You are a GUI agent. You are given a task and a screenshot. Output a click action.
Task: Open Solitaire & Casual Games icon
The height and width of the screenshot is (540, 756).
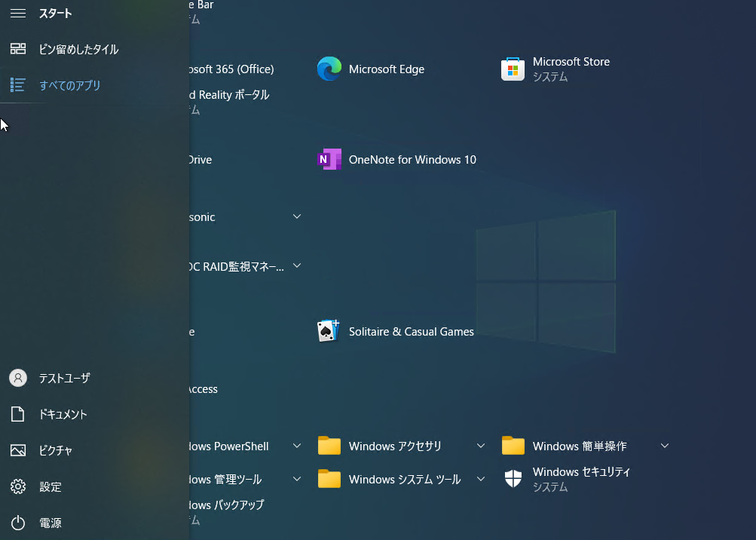coord(329,331)
